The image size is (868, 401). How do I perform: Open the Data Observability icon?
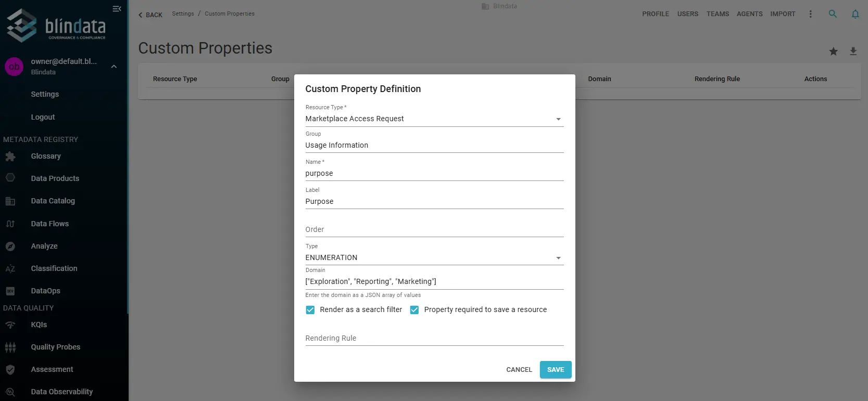tap(10, 392)
